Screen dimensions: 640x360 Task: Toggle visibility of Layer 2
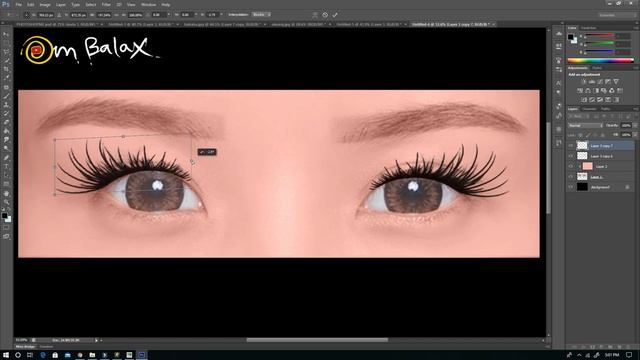571,166
